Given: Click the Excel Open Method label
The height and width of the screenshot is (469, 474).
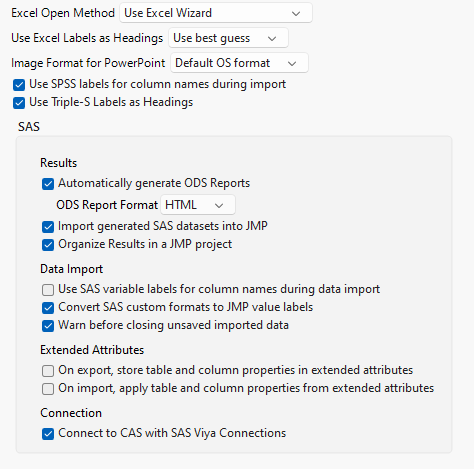Looking at the screenshot, I should click(x=63, y=13).
